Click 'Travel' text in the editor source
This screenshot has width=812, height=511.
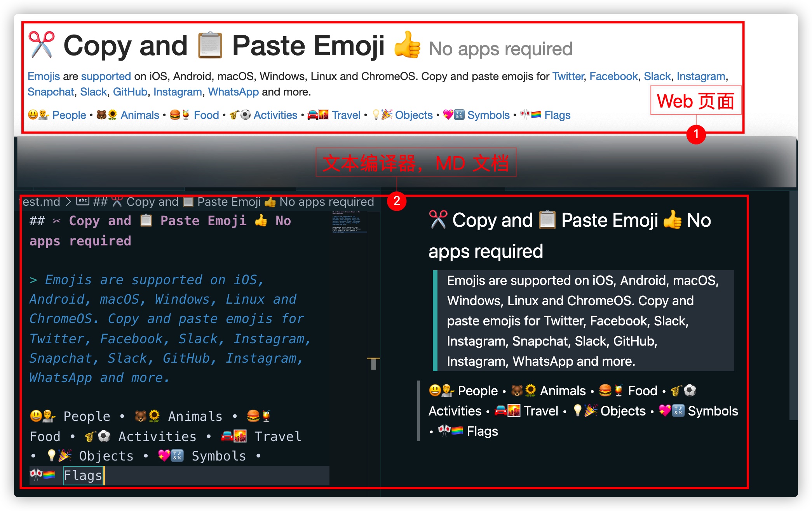point(278,436)
